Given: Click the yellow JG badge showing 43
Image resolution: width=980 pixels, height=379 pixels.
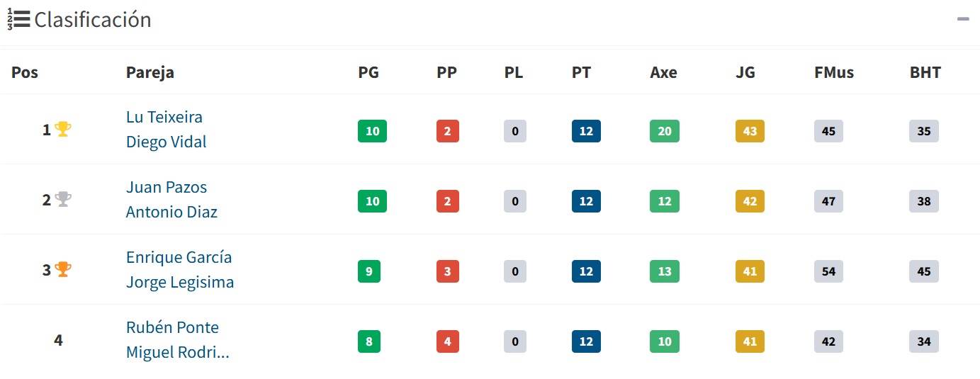Looking at the screenshot, I should pos(750,131).
